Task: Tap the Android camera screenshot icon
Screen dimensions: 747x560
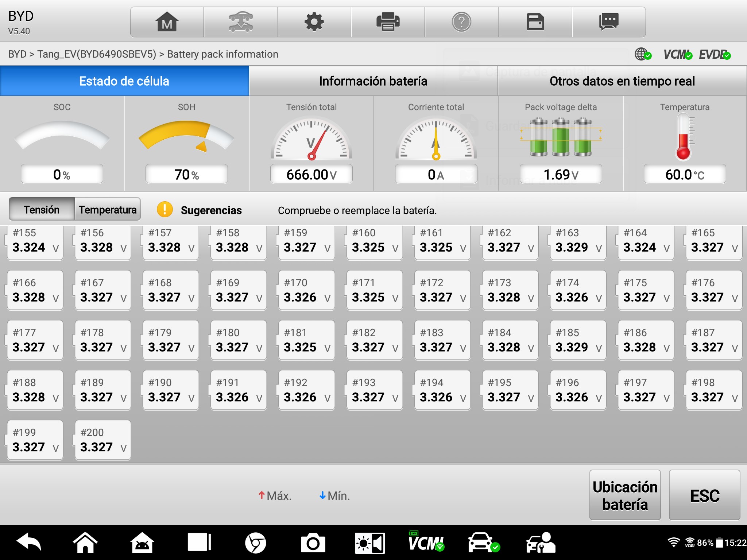Action: [313, 544]
